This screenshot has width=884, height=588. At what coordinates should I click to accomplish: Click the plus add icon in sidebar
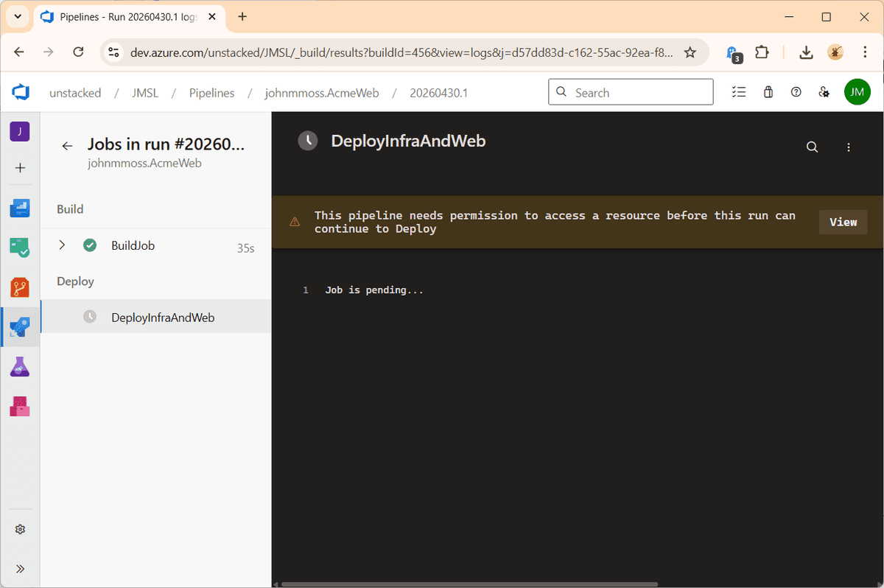coord(20,168)
